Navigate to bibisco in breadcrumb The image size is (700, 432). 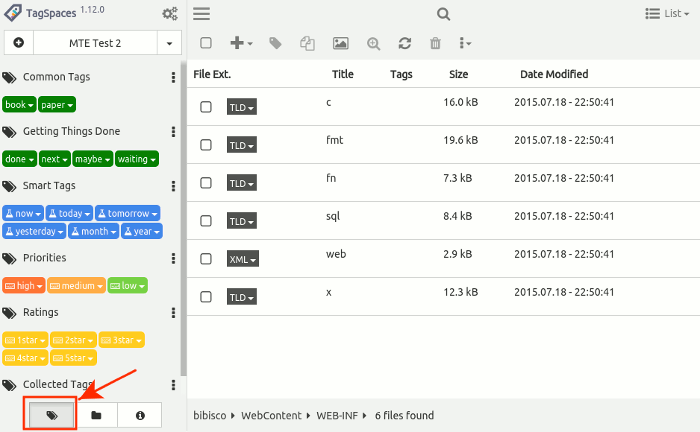(x=209, y=415)
